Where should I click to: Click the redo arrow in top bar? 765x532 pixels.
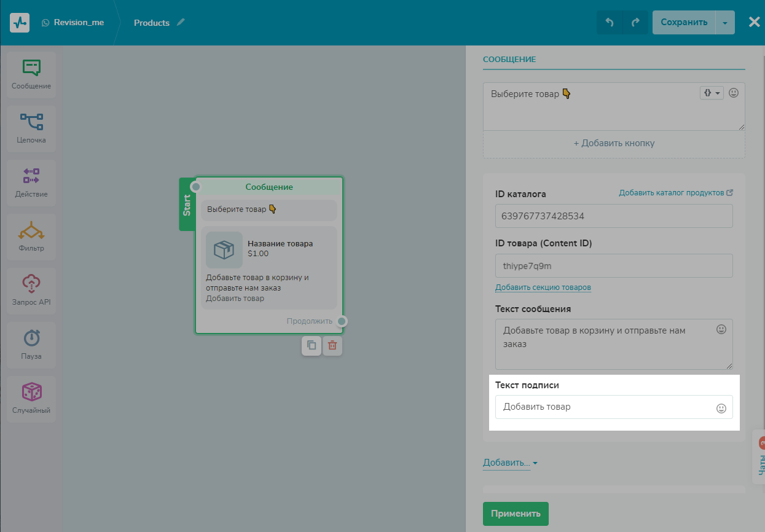(635, 22)
